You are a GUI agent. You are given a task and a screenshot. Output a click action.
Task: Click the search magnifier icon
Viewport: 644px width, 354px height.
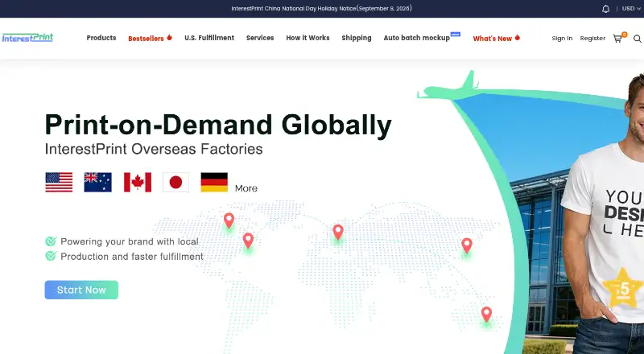[x=637, y=39]
